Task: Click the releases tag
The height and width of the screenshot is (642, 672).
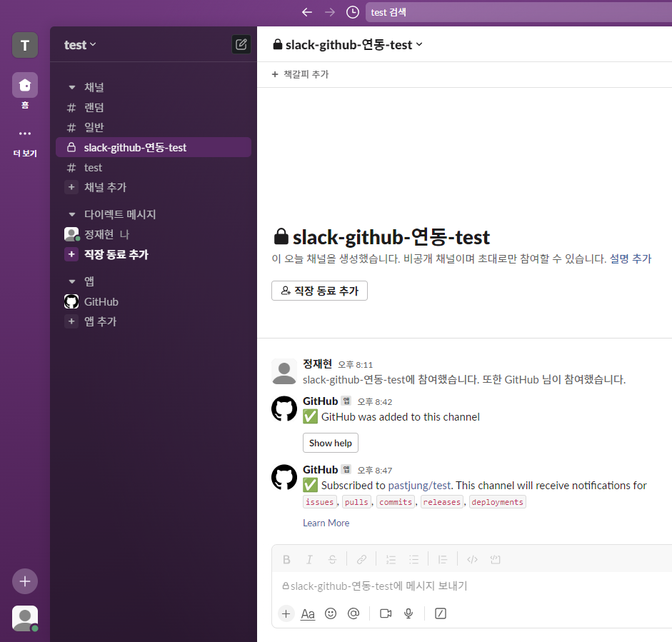Action: click(x=442, y=502)
